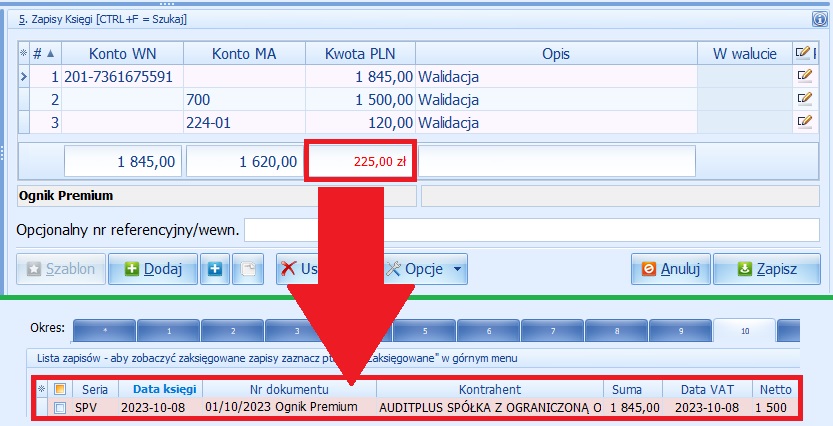The height and width of the screenshot is (426, 833).
Task: Sort by the # column header
Action: 45,53
